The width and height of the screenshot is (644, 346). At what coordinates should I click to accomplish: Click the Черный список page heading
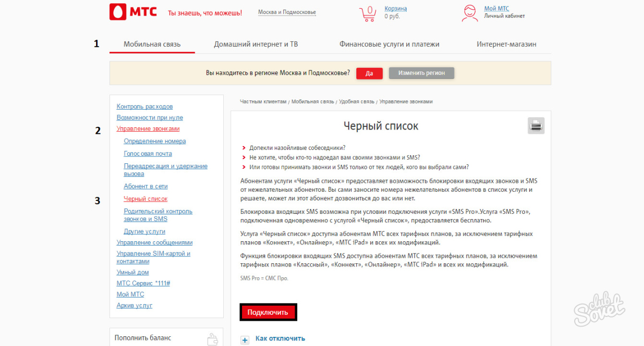point(380,126)
